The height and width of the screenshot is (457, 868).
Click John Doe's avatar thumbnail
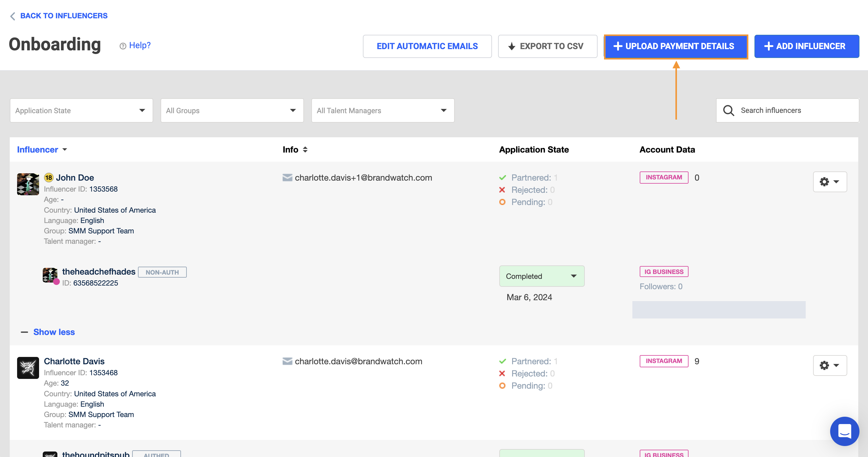(x=28, y=184)
